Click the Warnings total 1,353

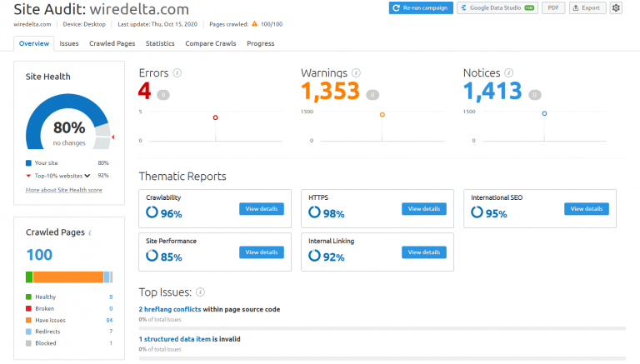point(330,91)
